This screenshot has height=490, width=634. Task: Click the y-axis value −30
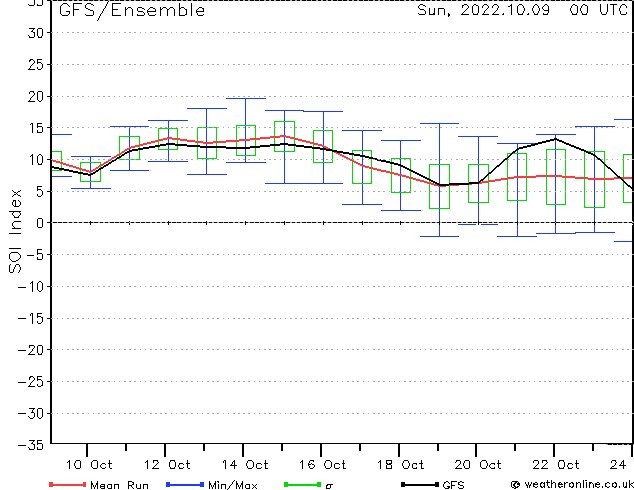(31, 413)
